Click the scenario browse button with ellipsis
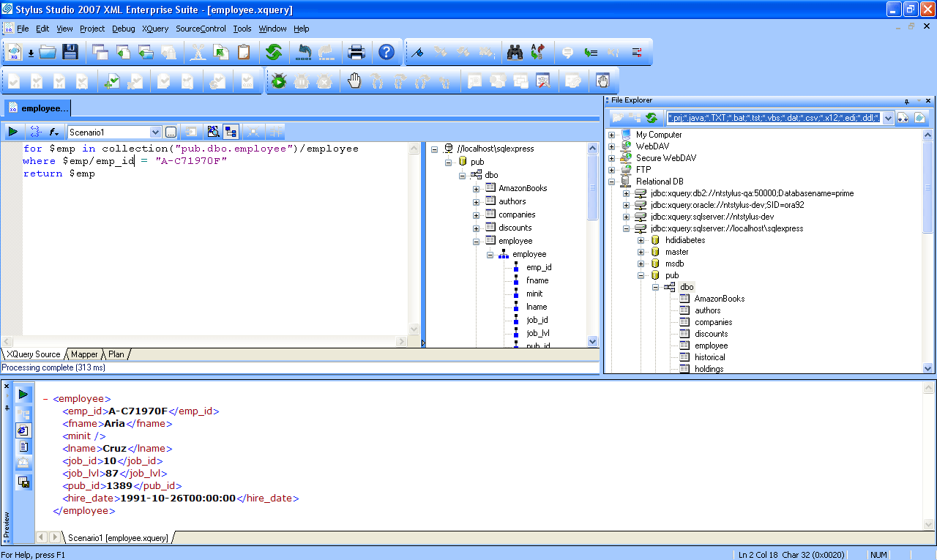937x560 pixels. [171, 132]
